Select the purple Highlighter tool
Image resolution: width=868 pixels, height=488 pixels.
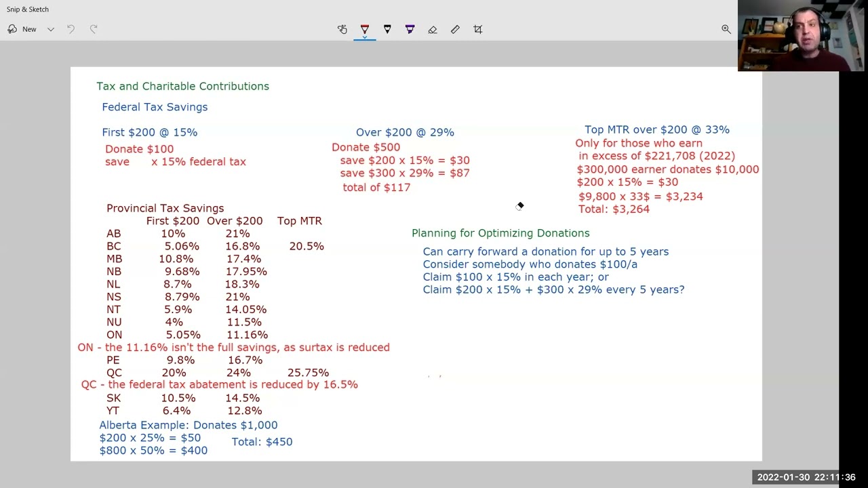[x=410, y=29]
